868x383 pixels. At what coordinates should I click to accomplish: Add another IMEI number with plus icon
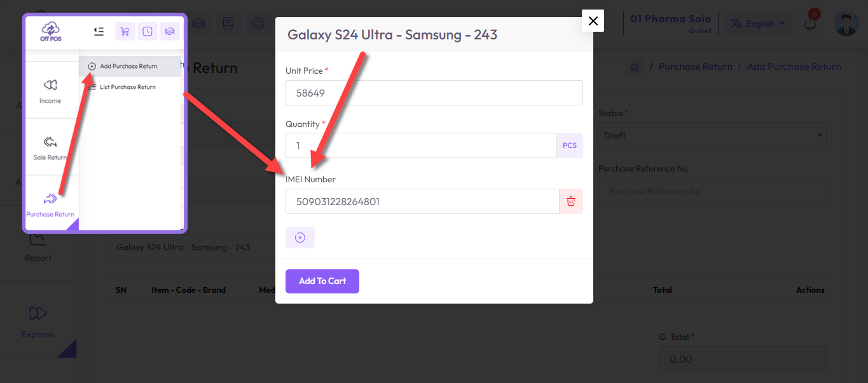click(300, 238)
